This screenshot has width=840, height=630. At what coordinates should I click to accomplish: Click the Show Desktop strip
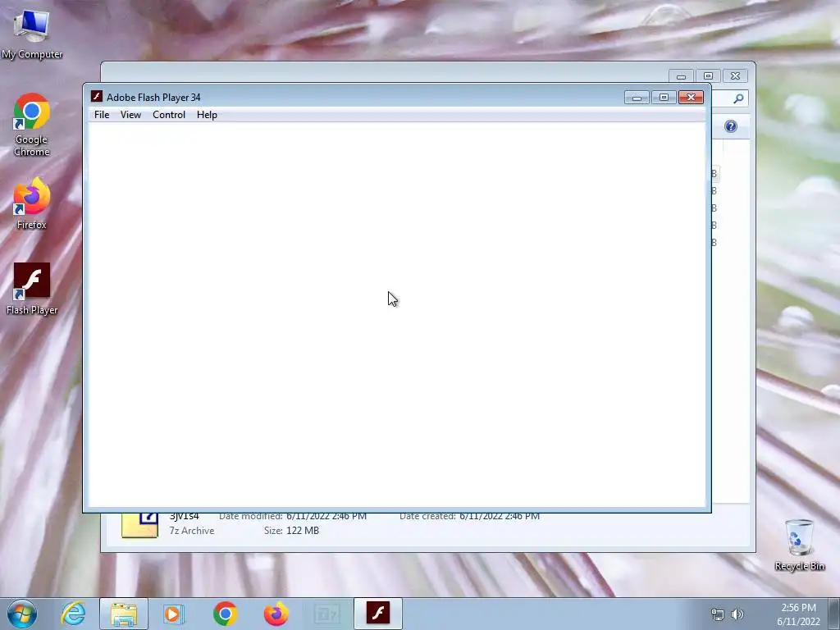[x=834, y=614]
